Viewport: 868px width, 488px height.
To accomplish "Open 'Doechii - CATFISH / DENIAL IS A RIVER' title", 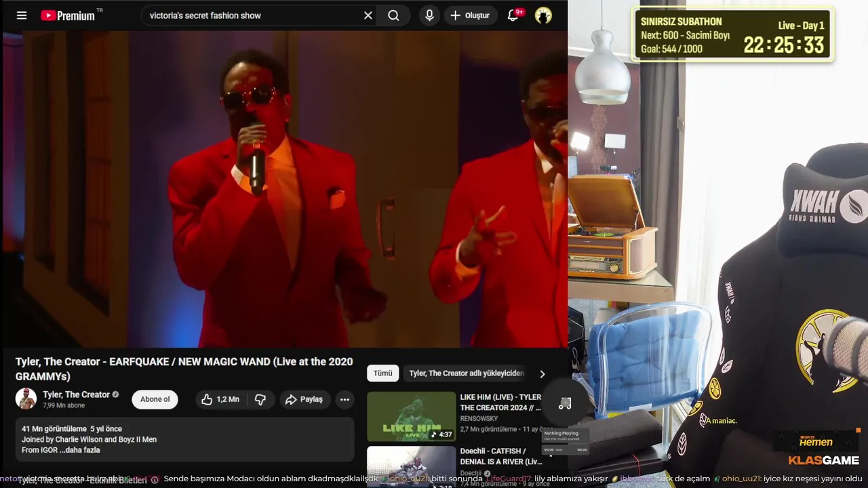I will click(x=501, y=456).
